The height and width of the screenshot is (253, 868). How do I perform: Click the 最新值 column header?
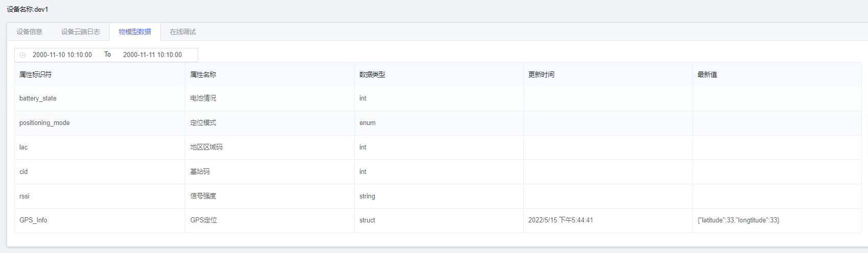[707, 74]
